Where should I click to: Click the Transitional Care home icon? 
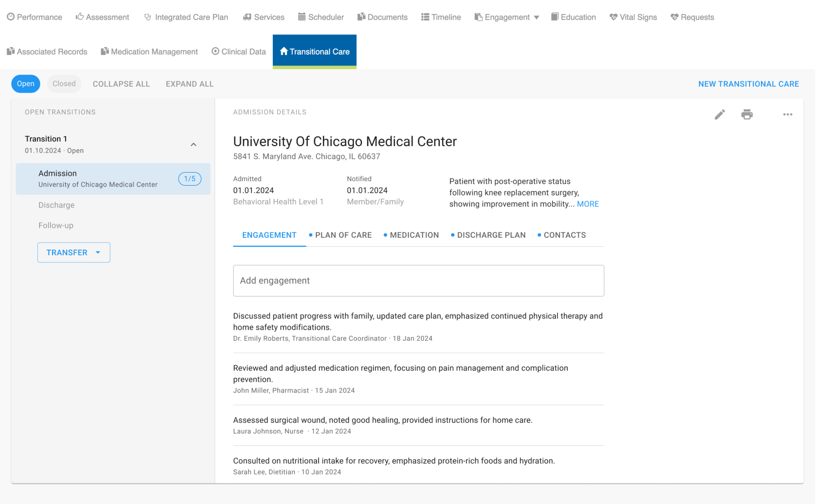284,51
